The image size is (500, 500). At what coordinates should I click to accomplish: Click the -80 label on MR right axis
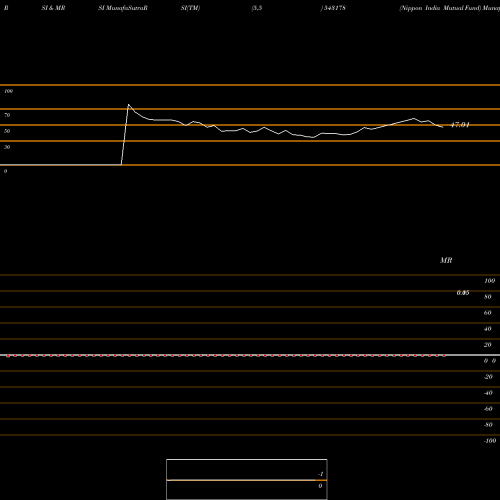488,425
